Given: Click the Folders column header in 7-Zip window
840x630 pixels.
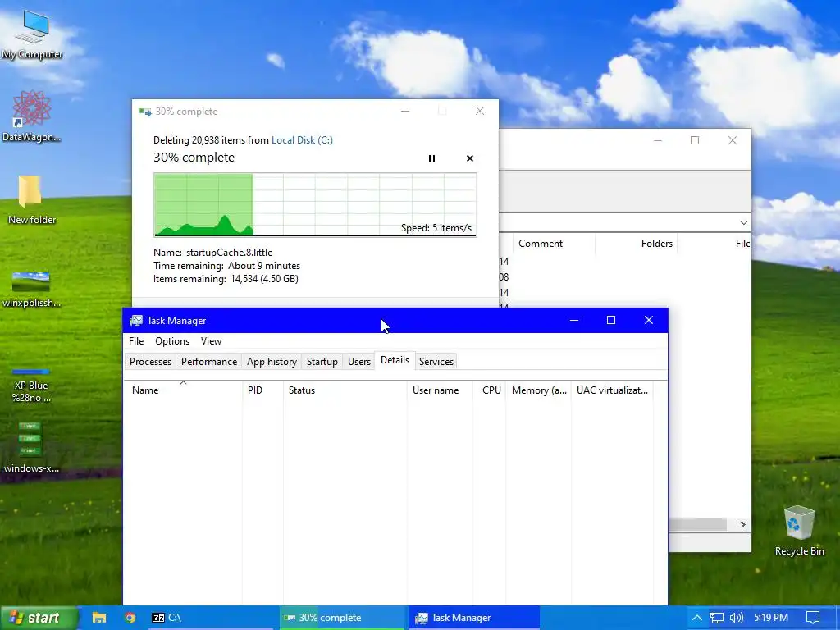Looking at the screenshot, I should [637, 243].
